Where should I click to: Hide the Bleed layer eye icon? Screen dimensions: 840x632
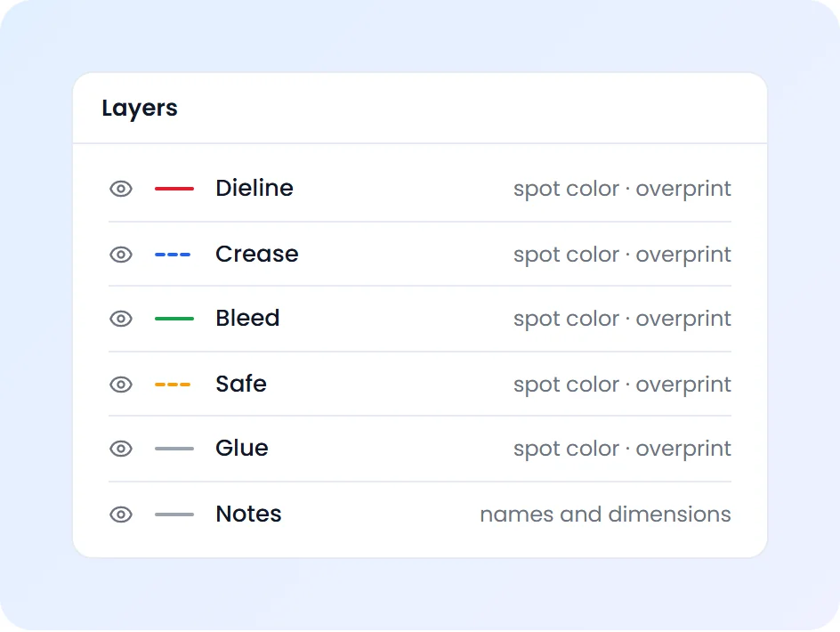coord(121,319)
